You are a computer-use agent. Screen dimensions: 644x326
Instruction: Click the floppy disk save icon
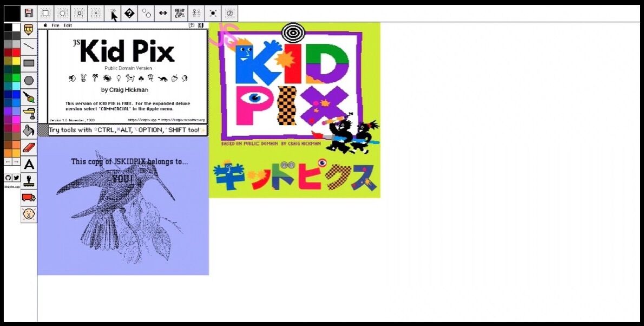coord(29,13)
